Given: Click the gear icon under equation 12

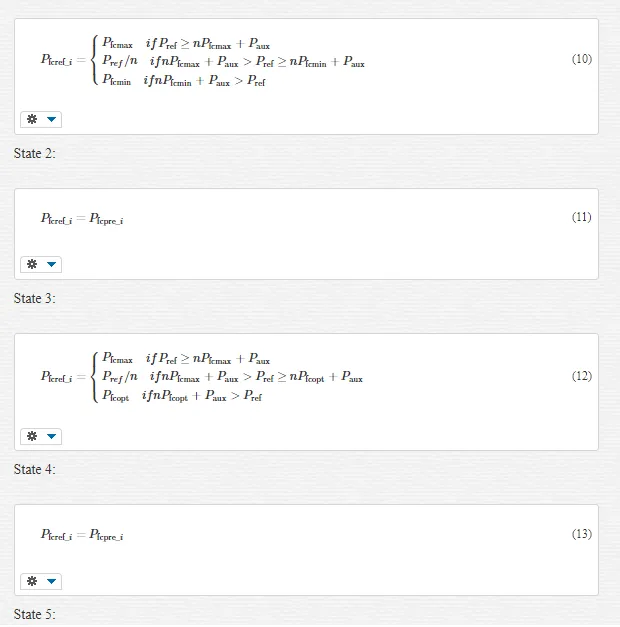Looking at the screenshot, I should point(32,436).
